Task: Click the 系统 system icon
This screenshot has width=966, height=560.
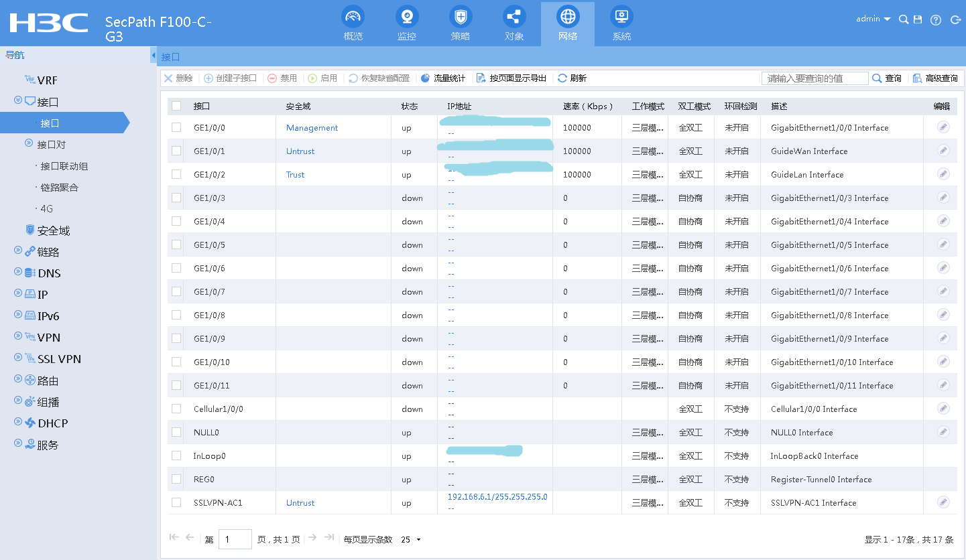Action: (x=621, y=17)
